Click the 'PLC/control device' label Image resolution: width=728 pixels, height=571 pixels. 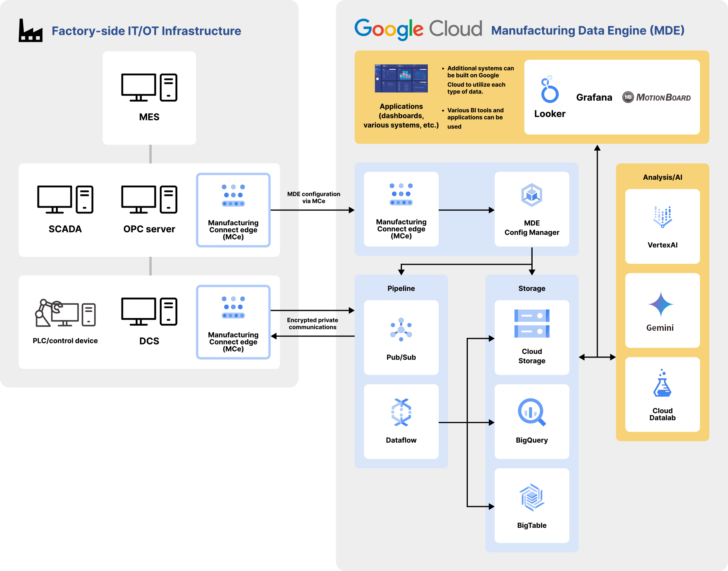click(x=65, y=341)
